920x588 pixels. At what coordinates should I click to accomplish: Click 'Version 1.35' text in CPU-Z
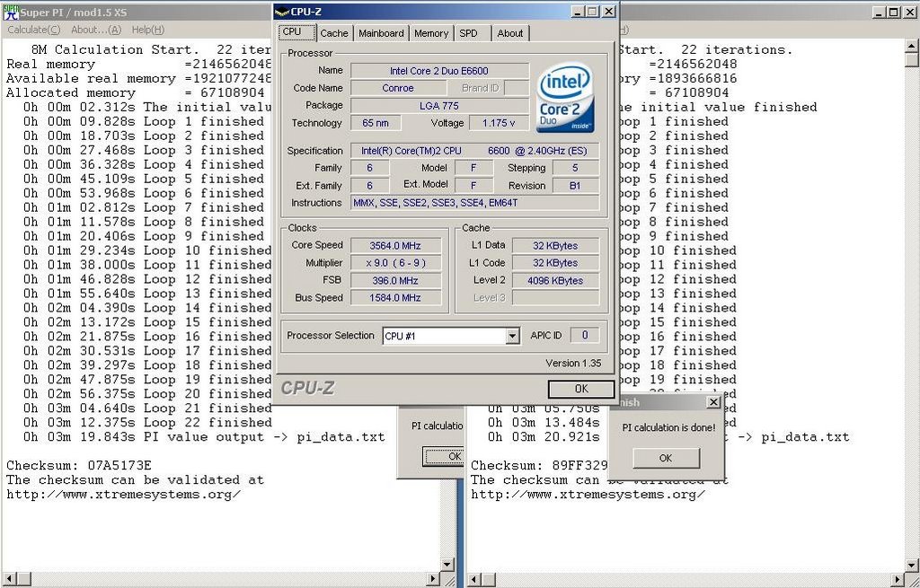point(573,363)
